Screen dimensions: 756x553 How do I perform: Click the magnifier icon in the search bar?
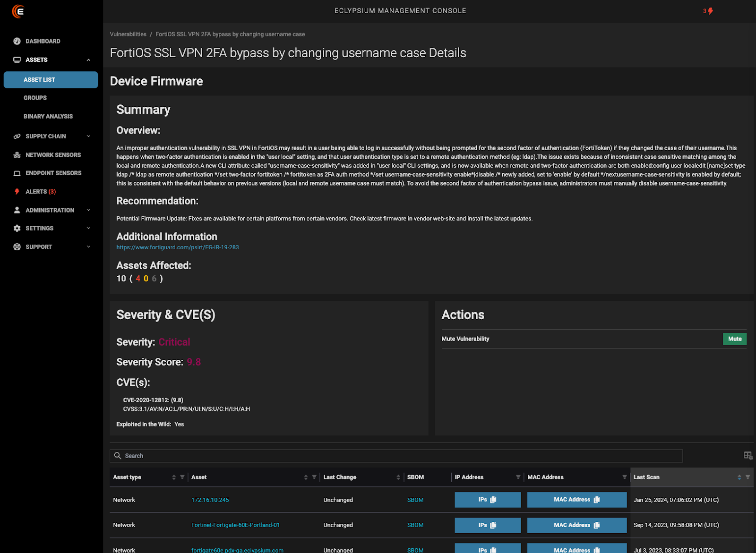tap(118, 455)
